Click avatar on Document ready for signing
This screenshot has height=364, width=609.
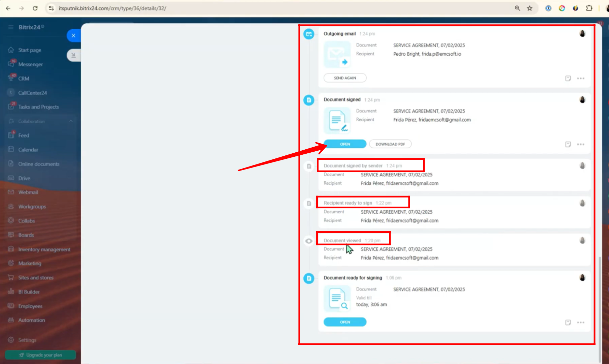(582, 277)
